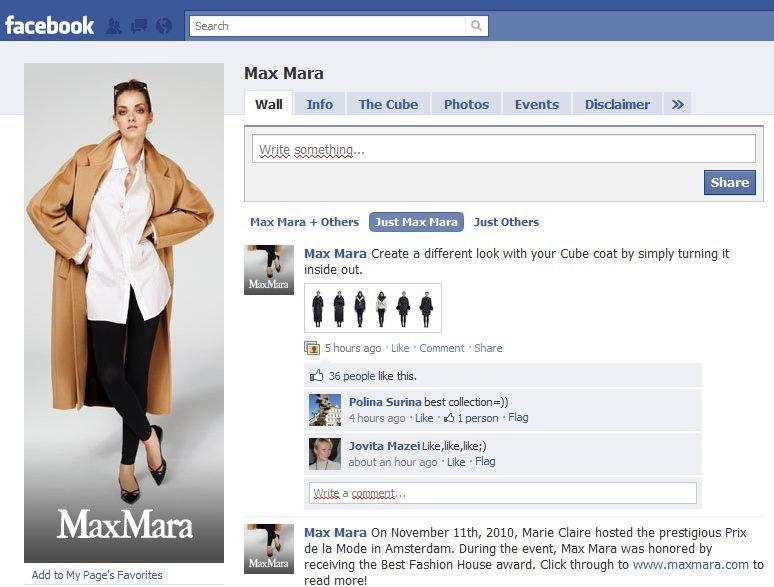Open the messages icon in the header
This screenshot has height=587, width=774.
139,26
